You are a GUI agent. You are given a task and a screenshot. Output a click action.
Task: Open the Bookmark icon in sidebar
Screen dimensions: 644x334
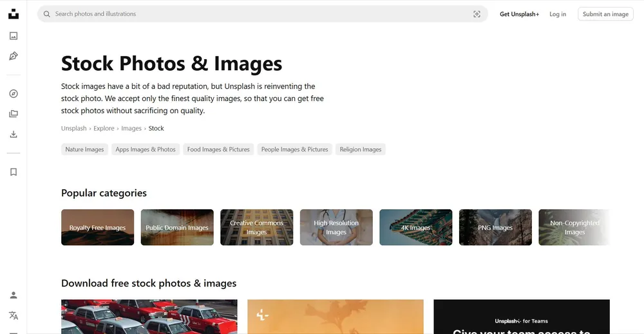14,172
